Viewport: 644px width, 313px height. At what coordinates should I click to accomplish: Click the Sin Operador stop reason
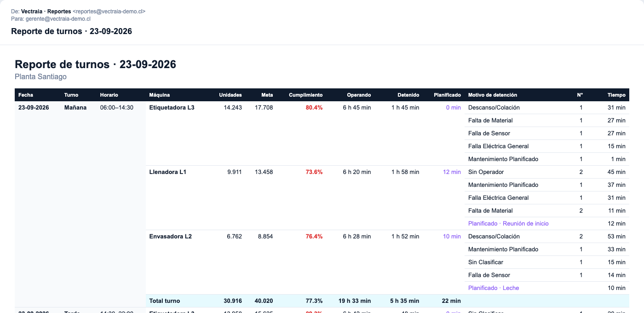click(x=486, y=172)
